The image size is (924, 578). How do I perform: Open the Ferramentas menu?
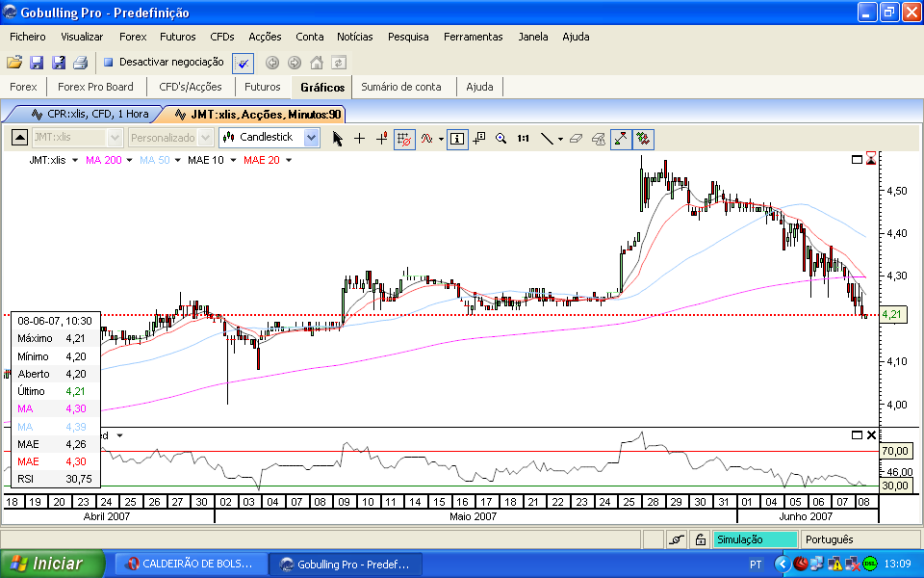click(474, 37)
